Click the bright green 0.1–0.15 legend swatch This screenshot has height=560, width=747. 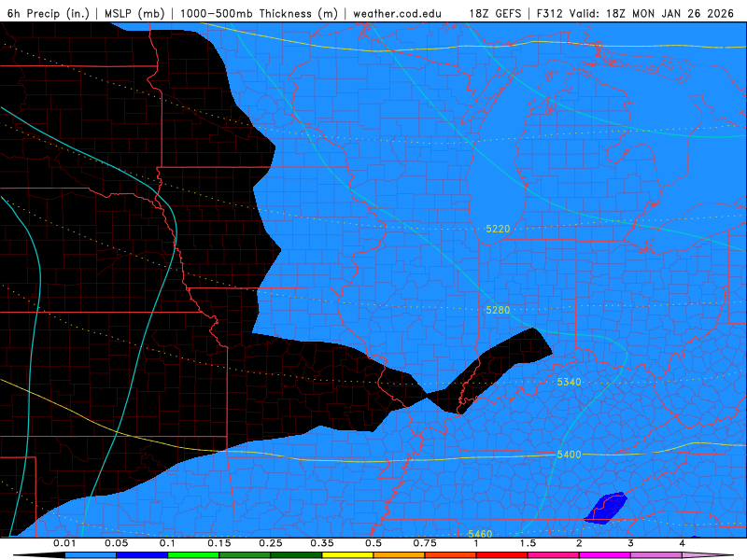pyautogui.click(x=193, y=555)
